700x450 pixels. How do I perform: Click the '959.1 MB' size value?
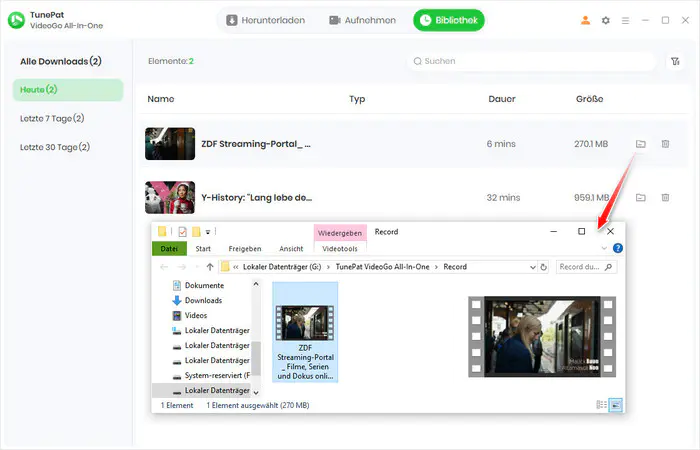pyautogui.click(x=592, y=197)
